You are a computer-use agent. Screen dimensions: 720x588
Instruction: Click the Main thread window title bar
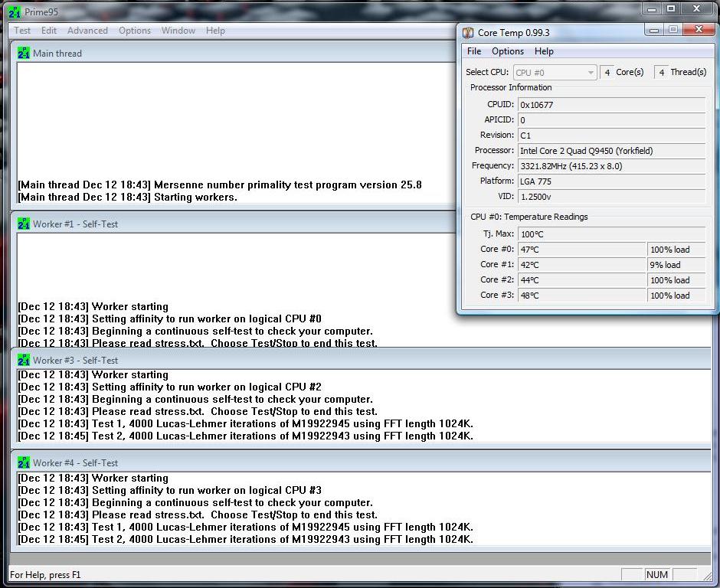(x=234, y=53)
